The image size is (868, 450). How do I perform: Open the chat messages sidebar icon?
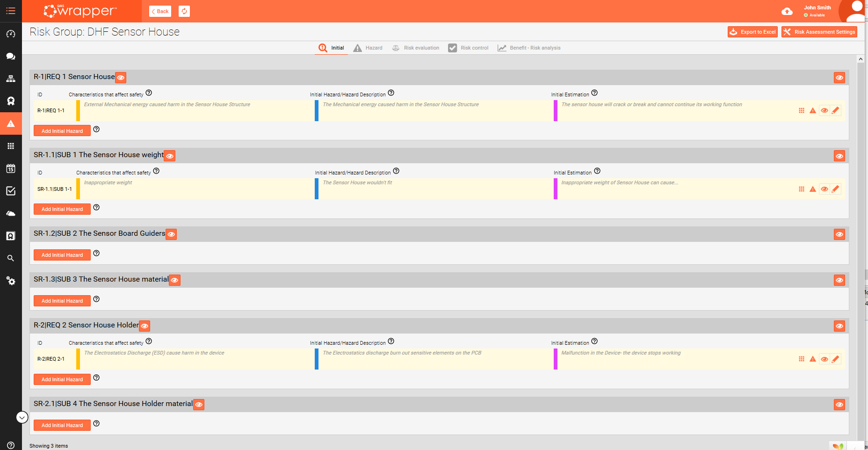click(11, 56)
